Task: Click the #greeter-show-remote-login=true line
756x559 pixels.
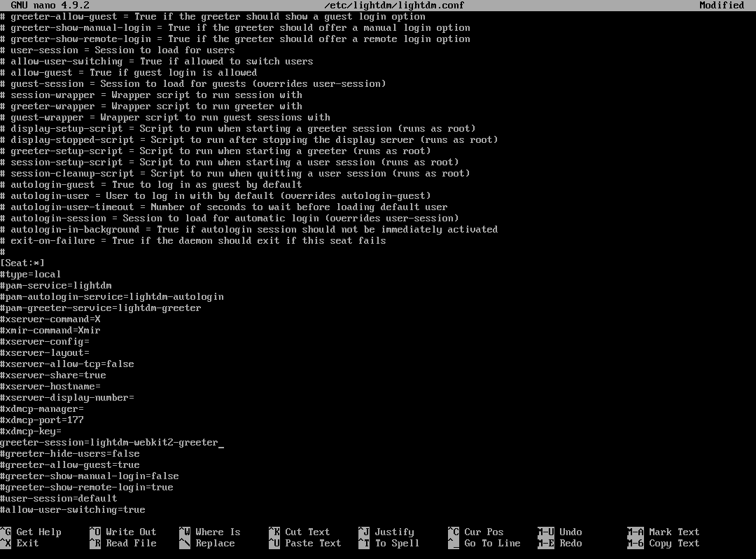Action: point(87,487)
